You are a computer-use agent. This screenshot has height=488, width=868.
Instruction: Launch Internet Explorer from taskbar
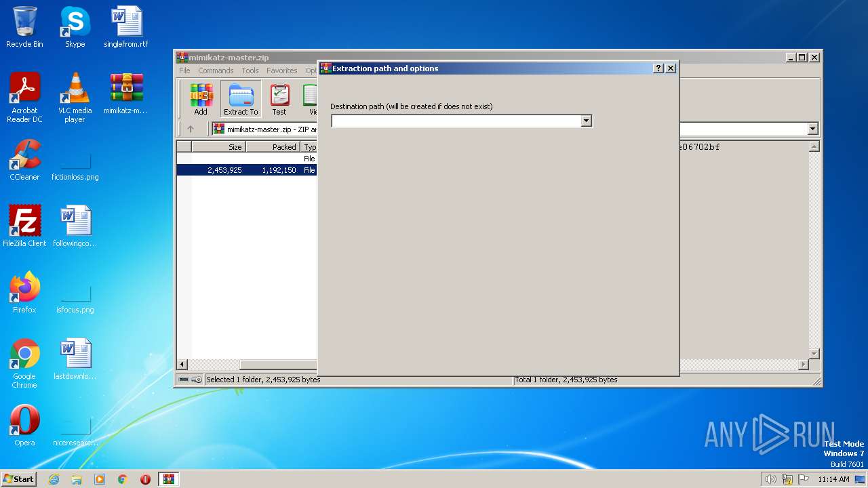(x=54, y=479)
